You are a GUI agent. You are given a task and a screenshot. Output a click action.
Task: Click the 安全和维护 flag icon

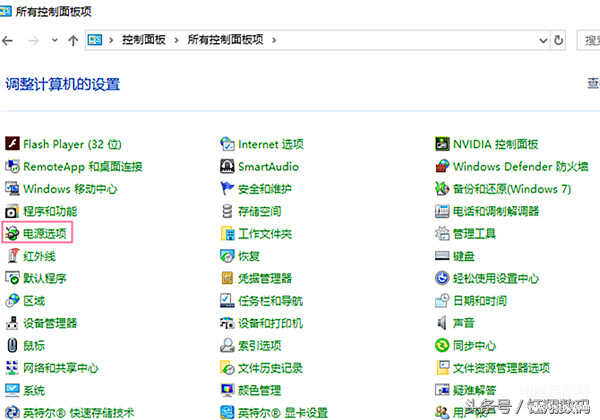tap(227, 189)
